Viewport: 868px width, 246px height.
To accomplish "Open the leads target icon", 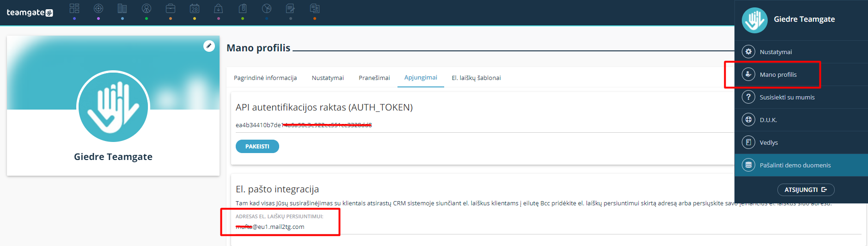I will (98, 8).
